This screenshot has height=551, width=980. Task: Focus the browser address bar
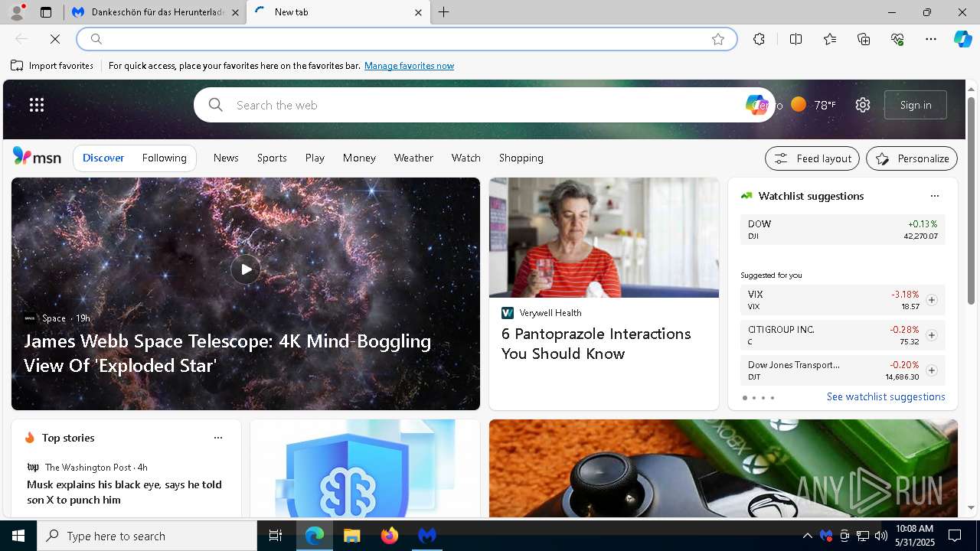[406, 39]
